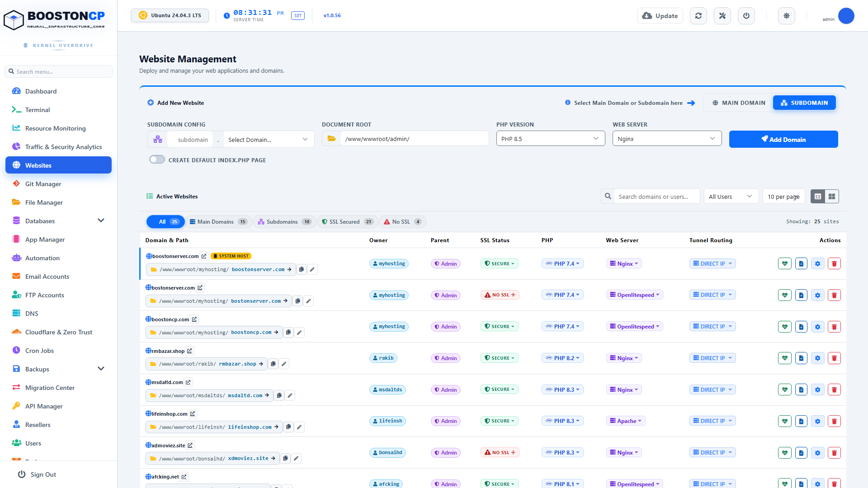This screenshot has width=868, height=488.
Task: Open the All Users filter dropdown
Action: click(x=731, y=197)
